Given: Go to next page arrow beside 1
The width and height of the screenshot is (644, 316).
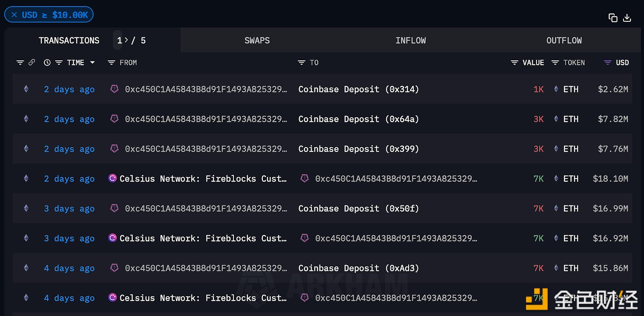Looking at the screenshot, I should click(x=126, y=40).
